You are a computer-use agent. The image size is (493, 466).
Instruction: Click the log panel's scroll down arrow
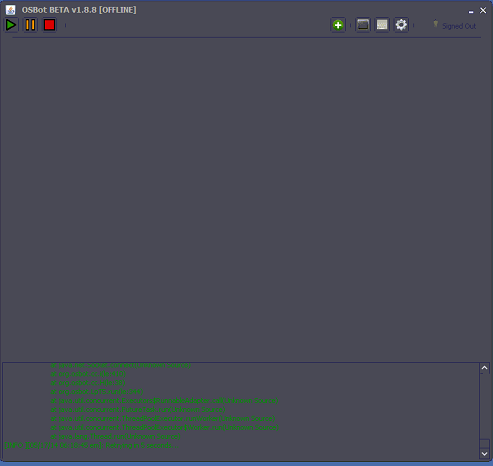click(x=484, y=454)
